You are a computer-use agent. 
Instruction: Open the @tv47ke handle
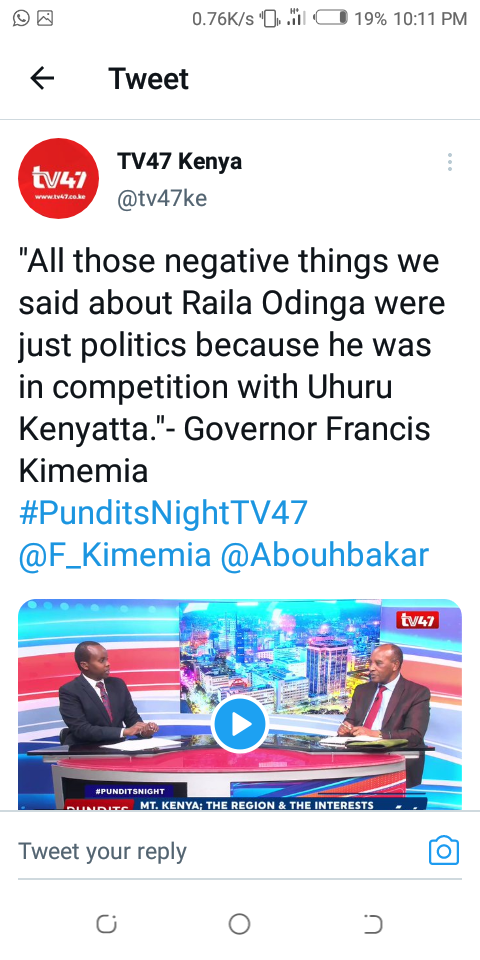tap(162, 198)
